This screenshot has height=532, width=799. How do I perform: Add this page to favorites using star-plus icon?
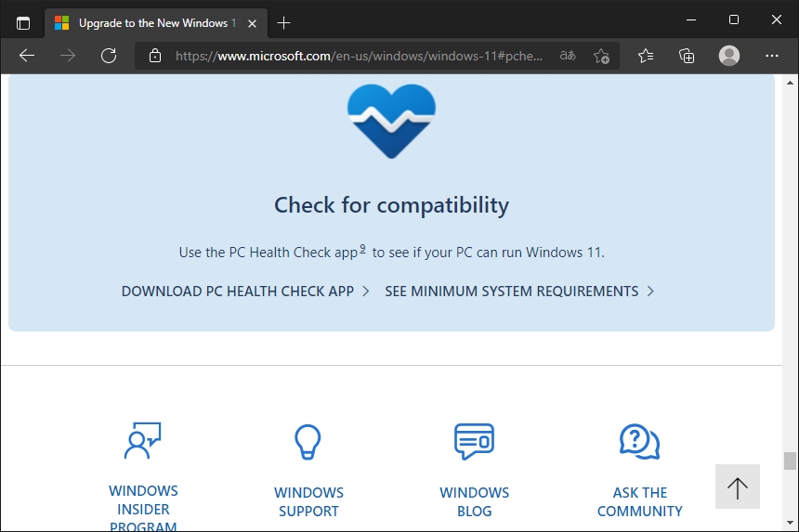coord(601,56)
